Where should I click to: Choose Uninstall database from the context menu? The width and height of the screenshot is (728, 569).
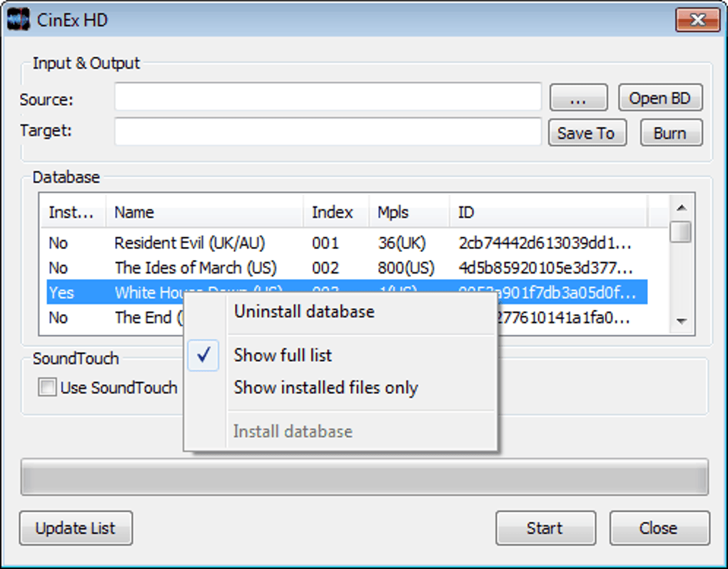340,312
